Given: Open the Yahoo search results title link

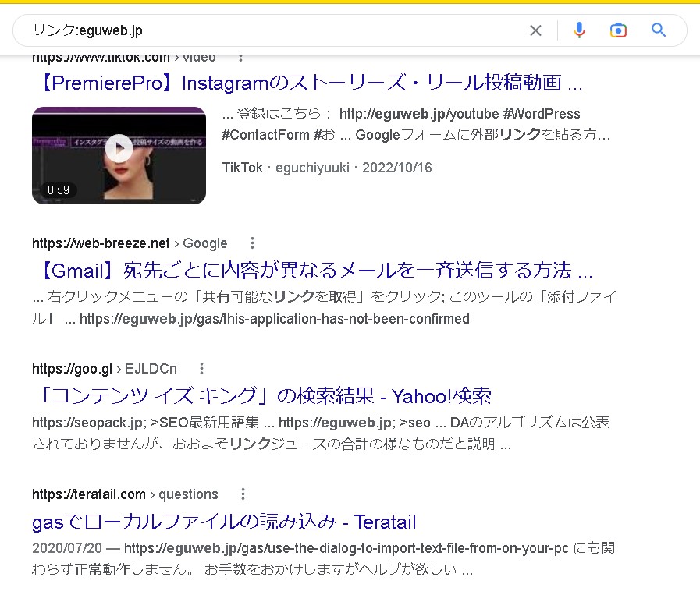Looking at the screenshot, I should pyautogui.click(x=266, y=396).
